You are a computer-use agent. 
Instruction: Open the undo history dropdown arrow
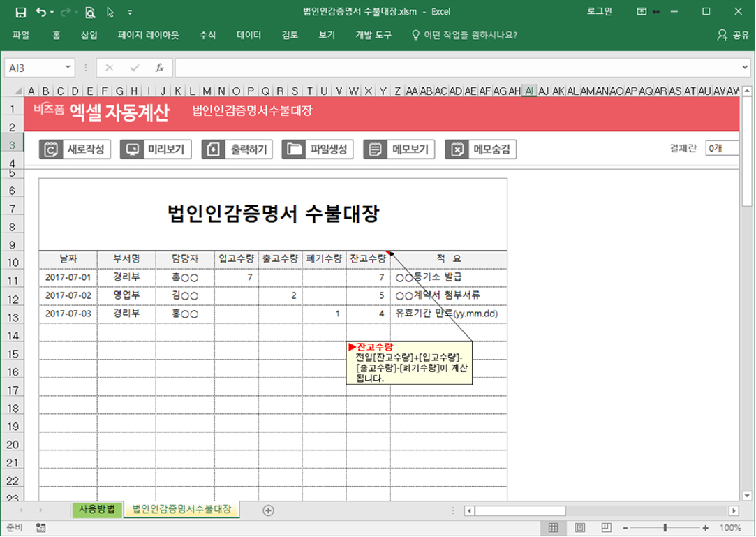[52, 13]
